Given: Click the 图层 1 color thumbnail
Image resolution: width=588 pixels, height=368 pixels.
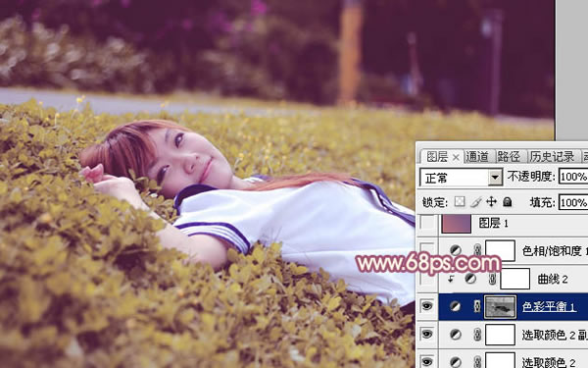Looking at the screenshot, I should [x=457, y=224].
